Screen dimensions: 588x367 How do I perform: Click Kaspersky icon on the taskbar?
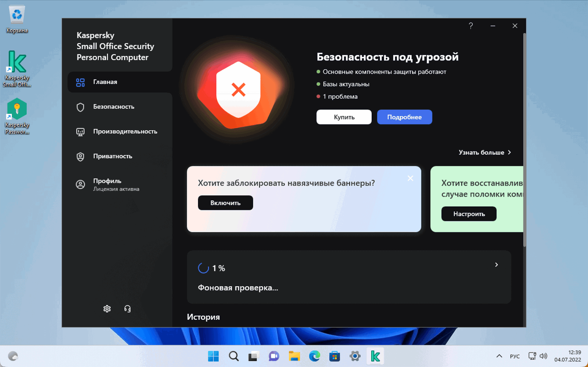tap(375, 356)
